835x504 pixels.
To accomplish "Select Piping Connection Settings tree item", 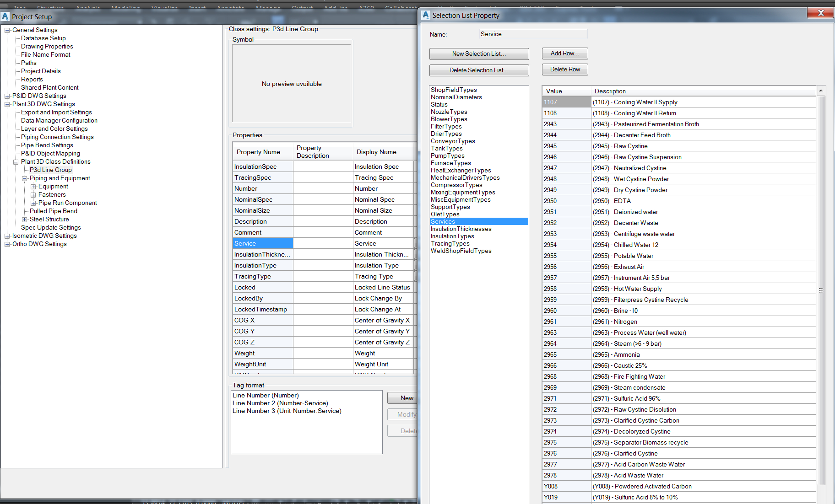I will [57, 137].
